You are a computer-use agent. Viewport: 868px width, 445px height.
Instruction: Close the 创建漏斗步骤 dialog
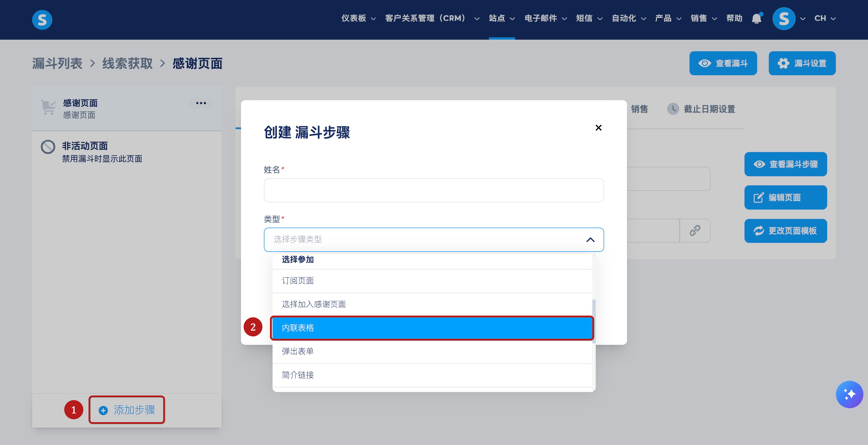point(598,128)
